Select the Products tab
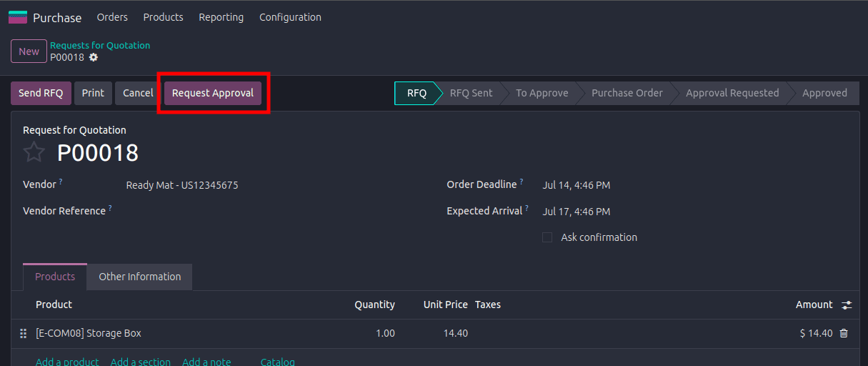 [x=55, y=277]
